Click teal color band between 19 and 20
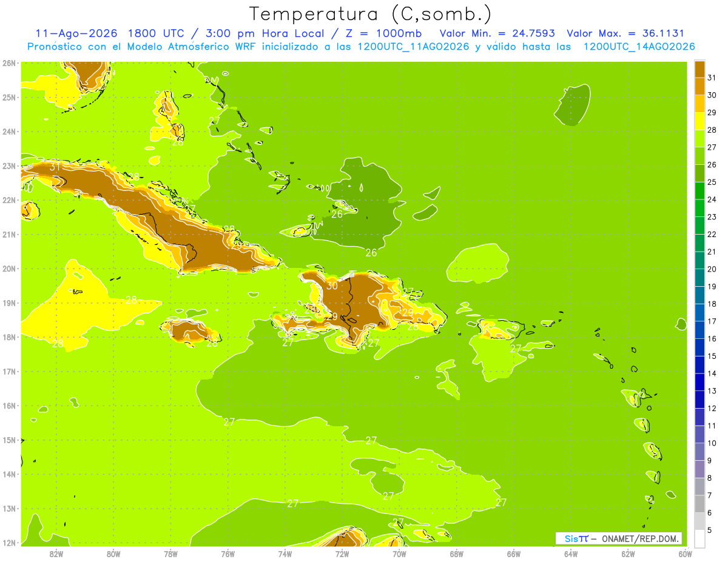The height and width of the screenshot is (562, 728). 699,278
